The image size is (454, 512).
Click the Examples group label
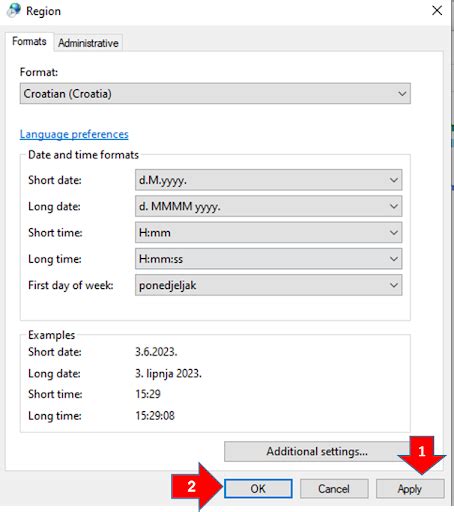click(51, 335)
